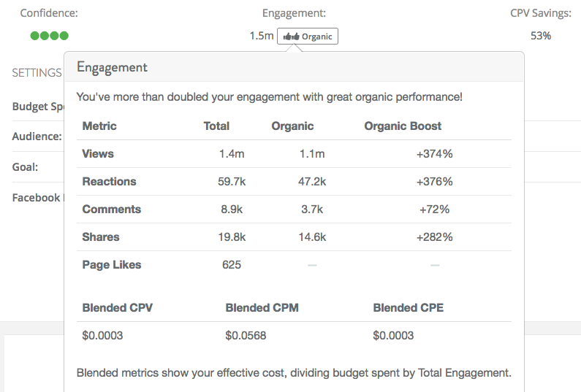Viewport: 581px width, 392px height.
Task: Click the Blended CPE heading
Action: (409, 307)
